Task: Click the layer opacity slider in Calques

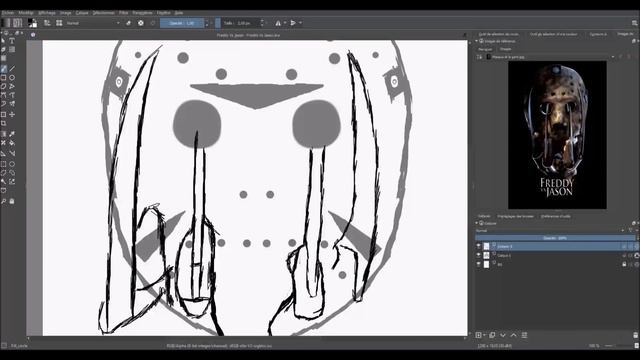Action: coord(555,238)
